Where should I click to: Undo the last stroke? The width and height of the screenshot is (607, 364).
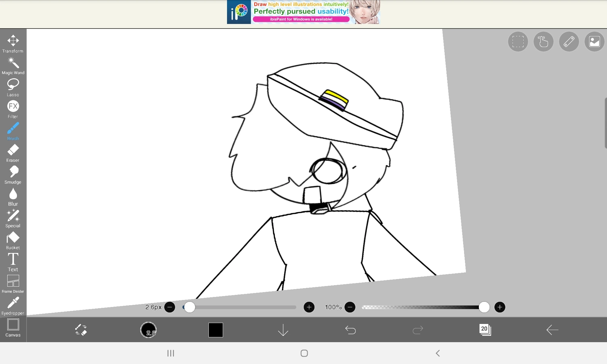tap(350, 330)
